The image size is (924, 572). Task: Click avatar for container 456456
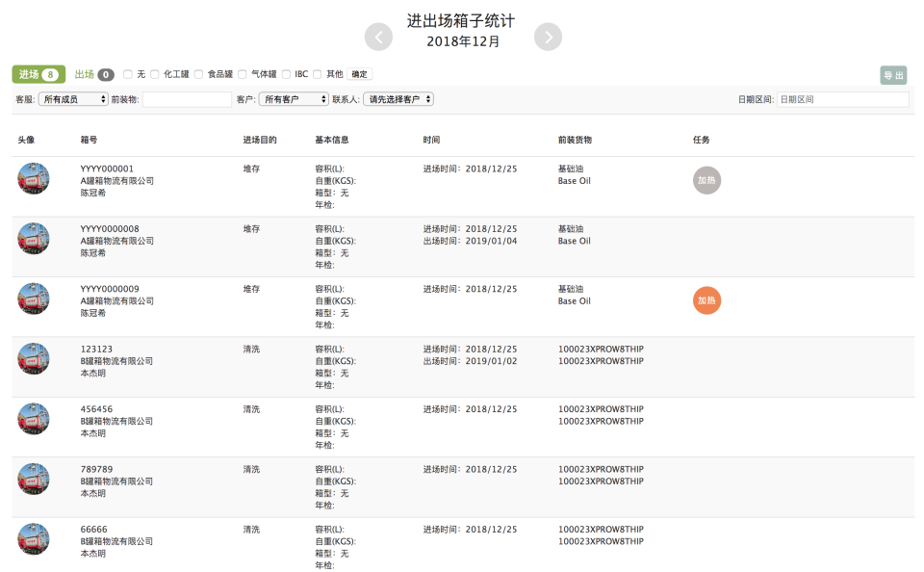(x=34, y=419)
